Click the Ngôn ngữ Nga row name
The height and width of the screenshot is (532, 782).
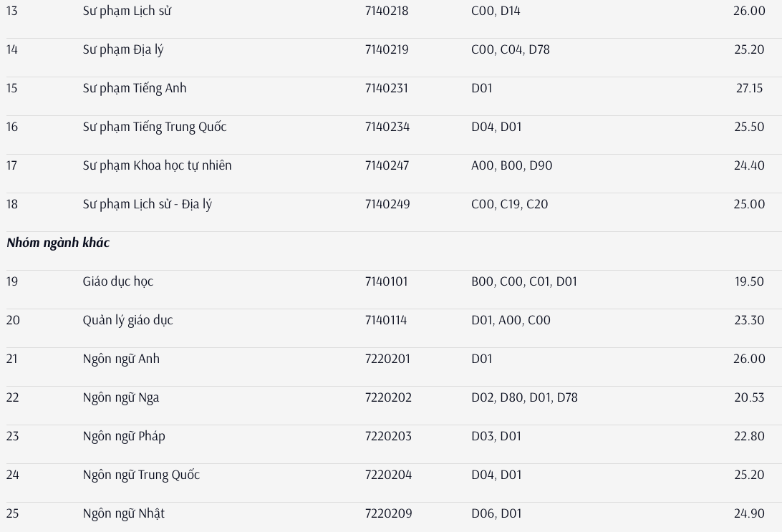pyautogui.click(x=120, y=397)
